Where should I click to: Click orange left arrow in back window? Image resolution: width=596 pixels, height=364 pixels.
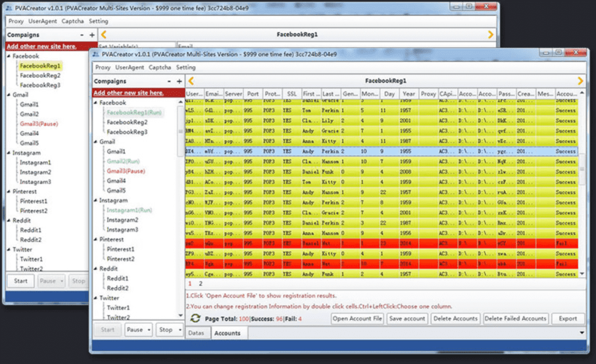(104, 34)
